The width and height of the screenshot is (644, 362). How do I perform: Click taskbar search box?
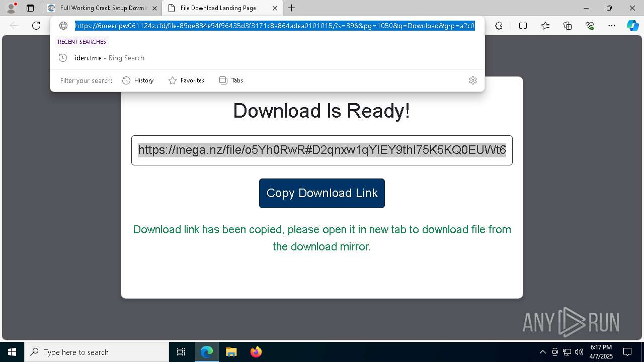click(x=97, y=352)
